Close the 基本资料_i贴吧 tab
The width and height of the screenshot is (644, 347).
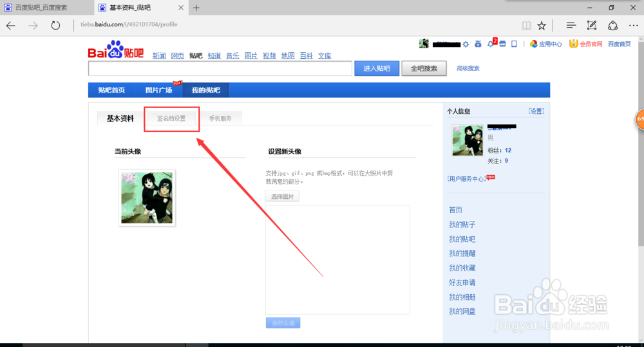[x=181, y=8]
